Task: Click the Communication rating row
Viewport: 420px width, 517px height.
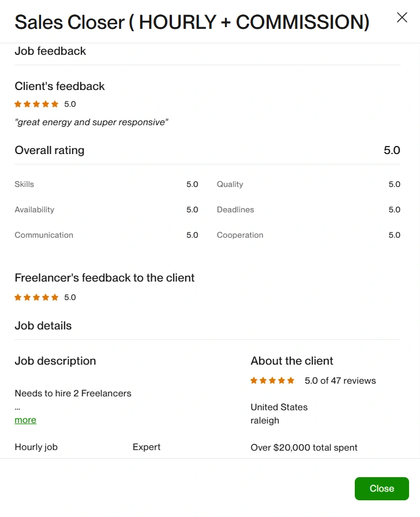Action: pos(106,235)
